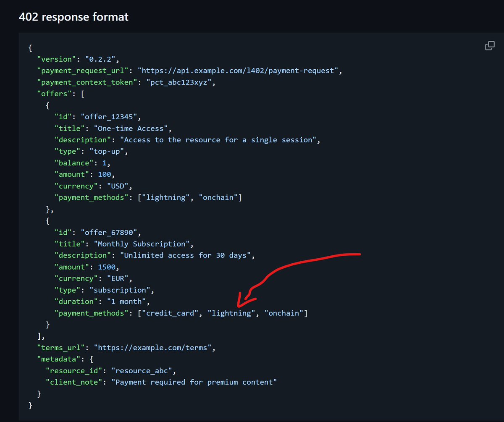Screen dimensions: 504x422
Task: Select the "One-time Access" title value
Action: click(131, 128)
